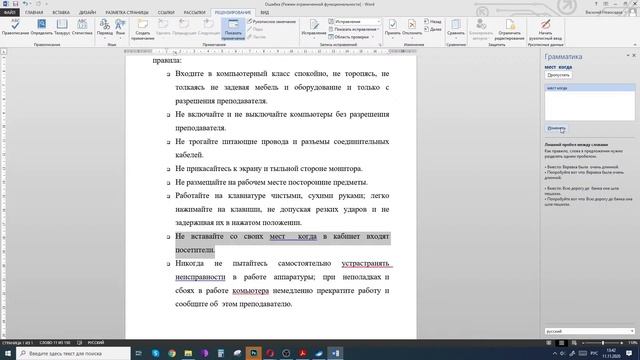Open Skype from the taskbar
This screenshot has height=360, width=640.
pyautogui.click(x=156, y=353)
